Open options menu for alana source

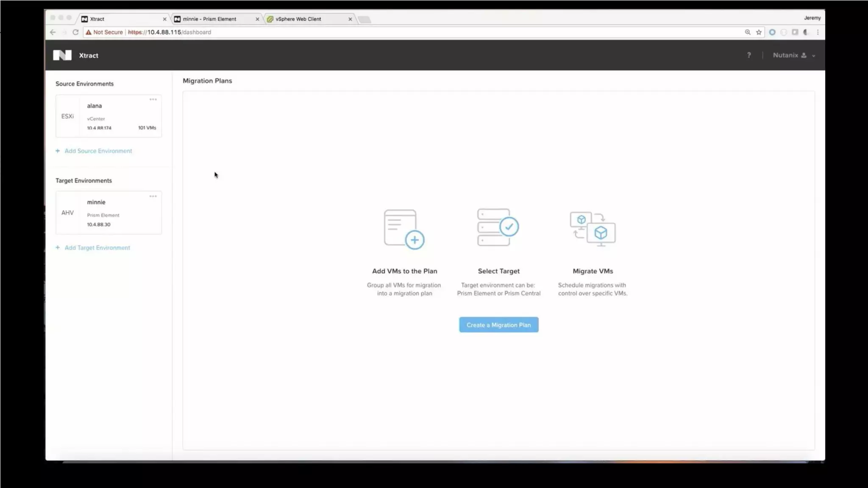(153, 100)
